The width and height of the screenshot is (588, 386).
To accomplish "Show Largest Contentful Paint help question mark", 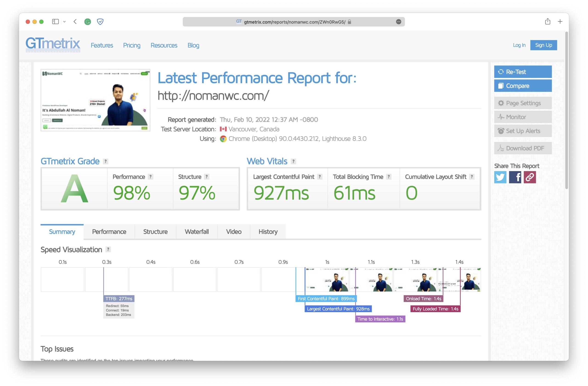I will 320,177.
